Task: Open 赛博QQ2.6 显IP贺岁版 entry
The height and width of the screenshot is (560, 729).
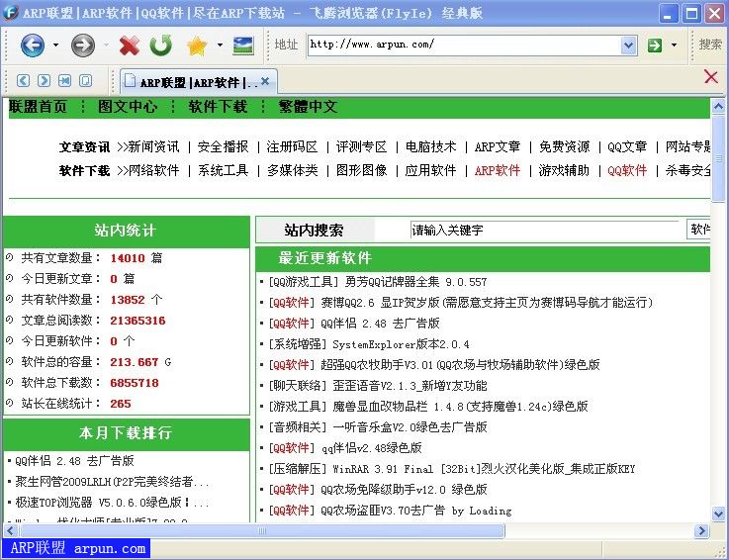Action: [x=487, y=303]
